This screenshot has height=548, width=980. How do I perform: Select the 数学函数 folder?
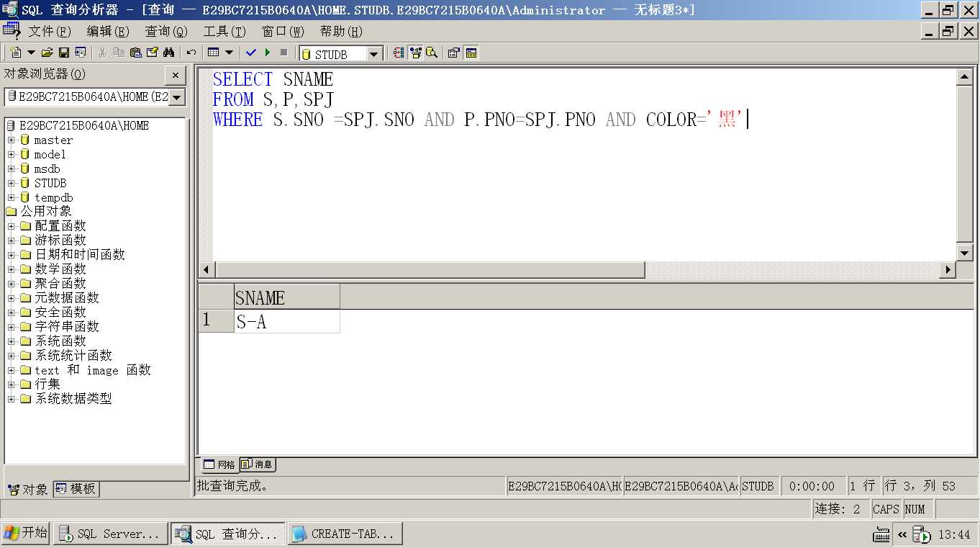(60, 269)
